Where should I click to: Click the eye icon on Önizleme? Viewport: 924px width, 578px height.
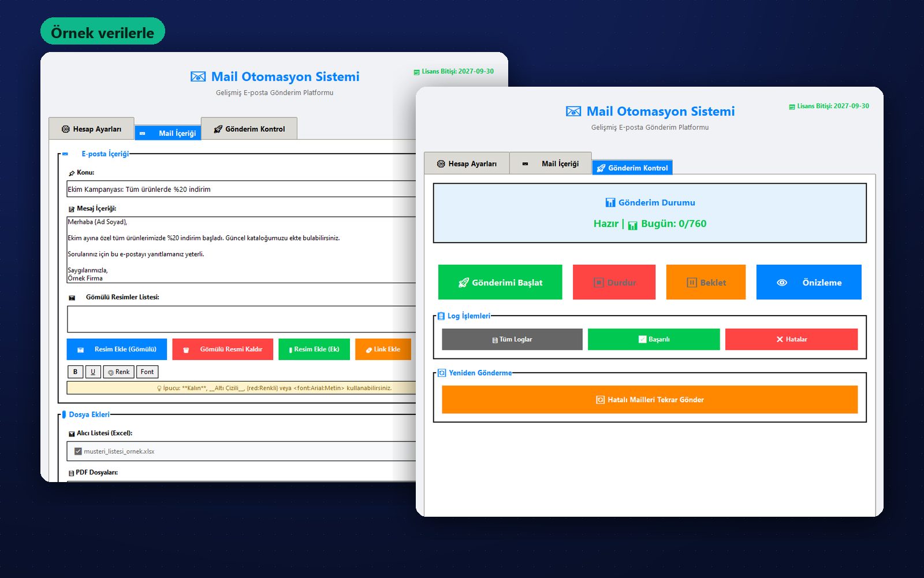(x=782, y=283)
